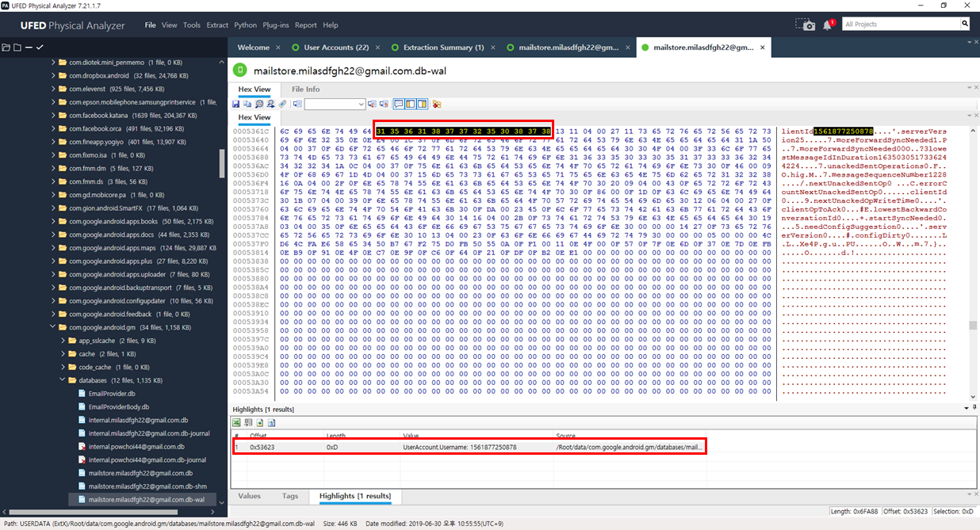Switch to the Values tab at bottom
Image resolution: width=980 pixels, height=530 pixels.
(x=249, y=496)
